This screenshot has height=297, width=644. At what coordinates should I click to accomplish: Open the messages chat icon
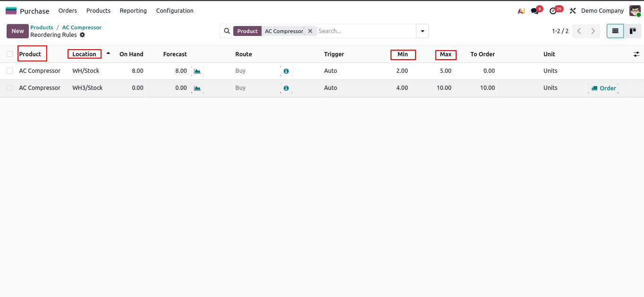tap(534, 11)
